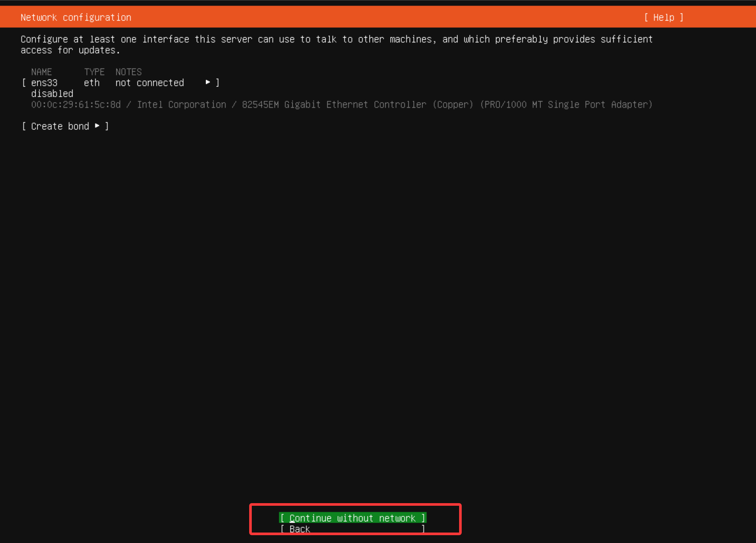Click the MAC address 00:0c:29:61:5c:8d
756x543 pixels.
pyautogui.click(x=76, y=105)
